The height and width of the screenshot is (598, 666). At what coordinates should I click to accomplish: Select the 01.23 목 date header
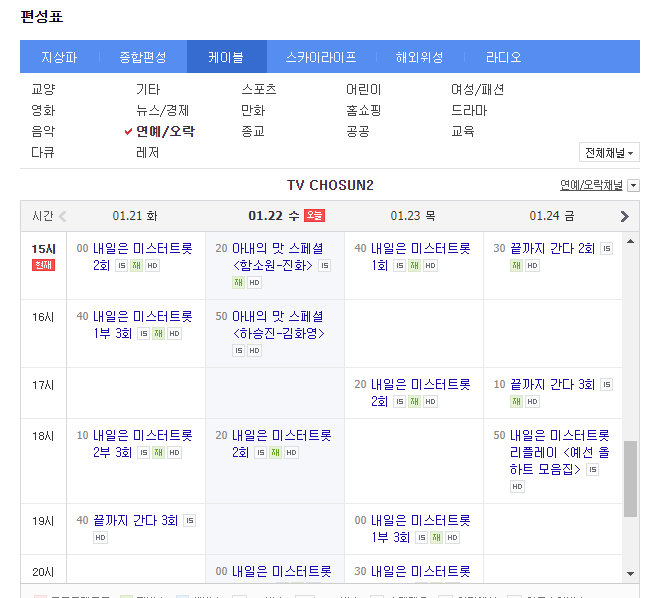coord(413,216)
